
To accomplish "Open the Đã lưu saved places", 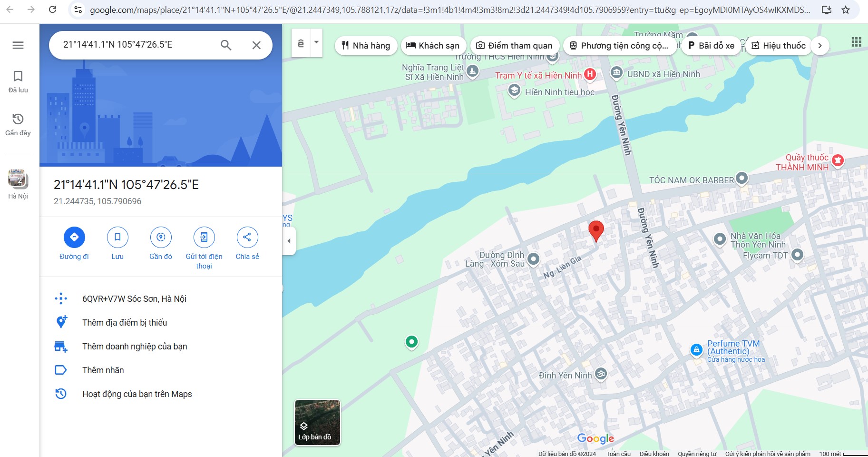I will (x=18, y=82).
